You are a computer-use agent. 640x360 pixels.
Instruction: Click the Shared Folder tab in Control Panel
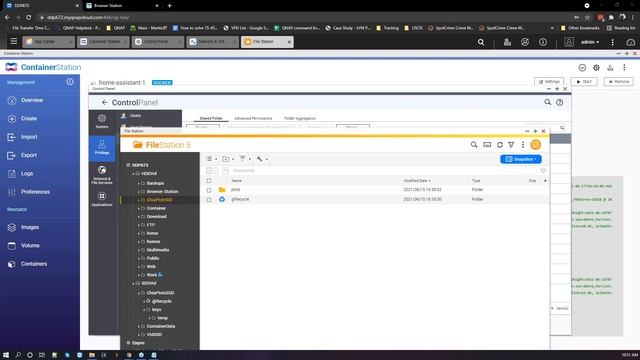pyautogui.click(x=211, y=118)
